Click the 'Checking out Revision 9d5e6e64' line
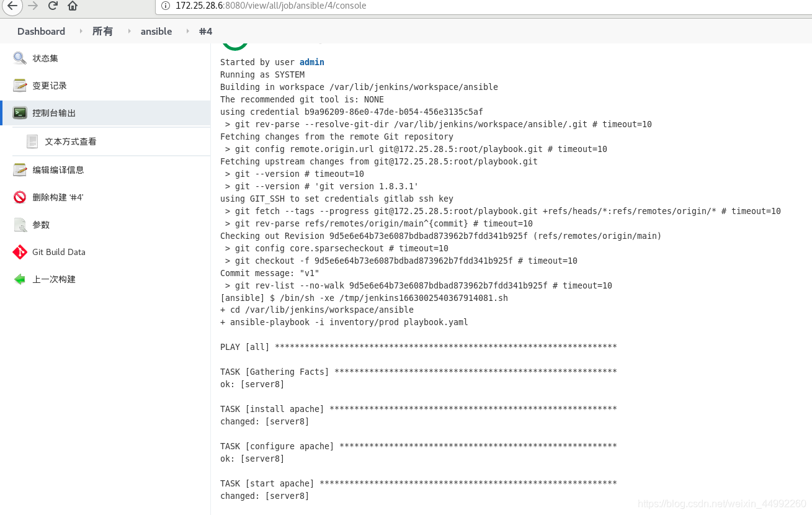Viewport: 812px width, 515px height. [441, 236]
